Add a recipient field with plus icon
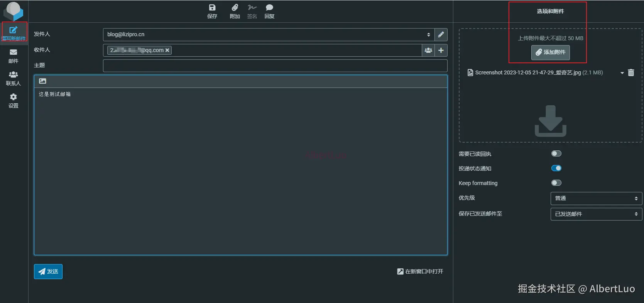 tap(441, 50)
